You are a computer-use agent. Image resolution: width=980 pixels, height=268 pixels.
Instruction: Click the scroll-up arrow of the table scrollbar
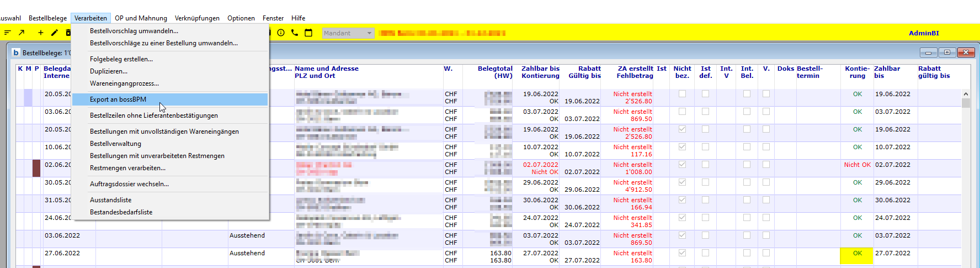966,94
